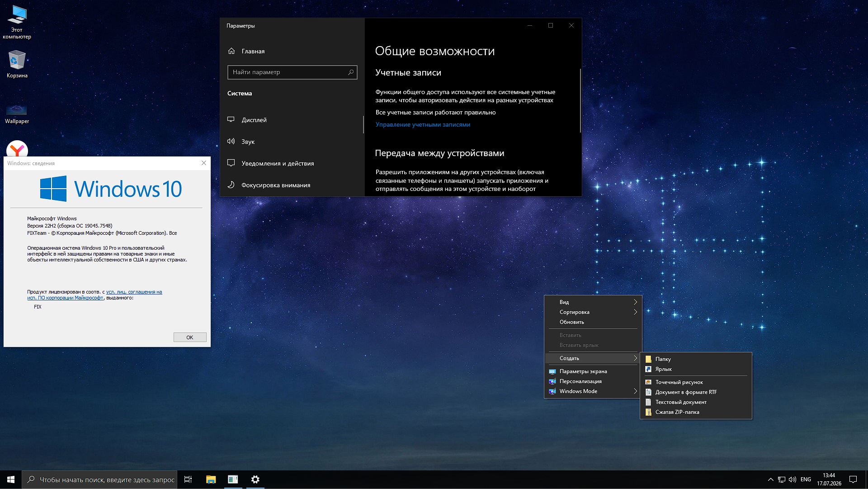The height and width of the screenshot is (489, 868).
Task: Open File Explorer from the taskbar
Action: tap(211, 480)
